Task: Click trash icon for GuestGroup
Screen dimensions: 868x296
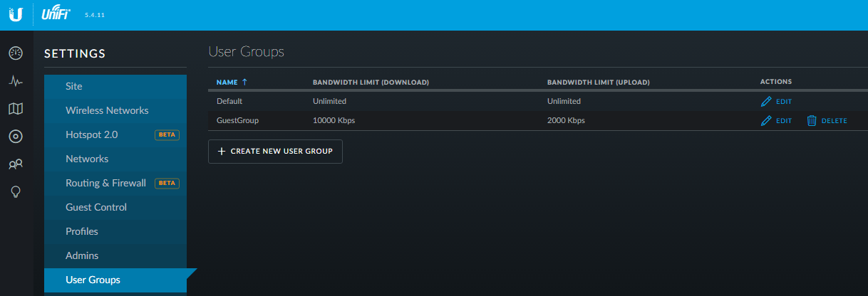Action: (812, 121)
